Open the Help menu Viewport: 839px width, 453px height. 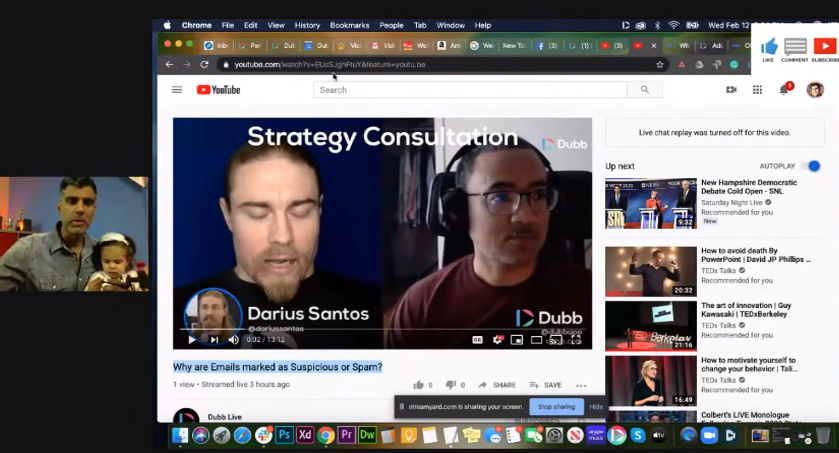coord(483,25)
